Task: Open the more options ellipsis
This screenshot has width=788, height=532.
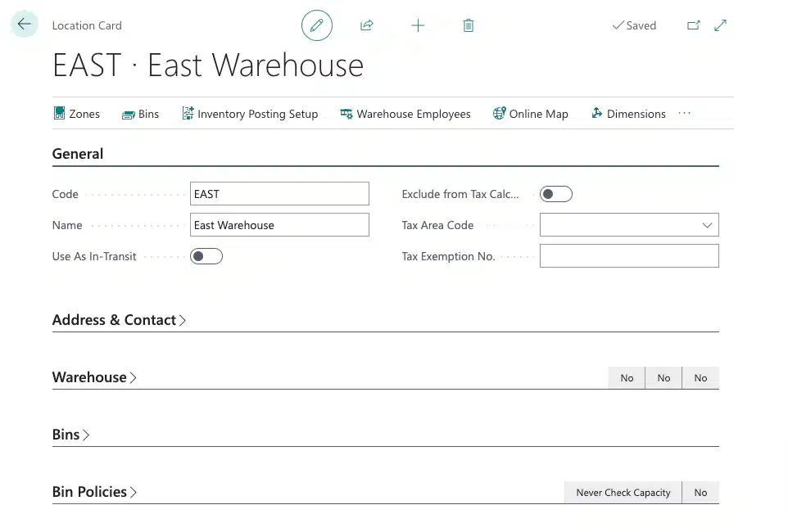Action: click(x=685, y=114)
